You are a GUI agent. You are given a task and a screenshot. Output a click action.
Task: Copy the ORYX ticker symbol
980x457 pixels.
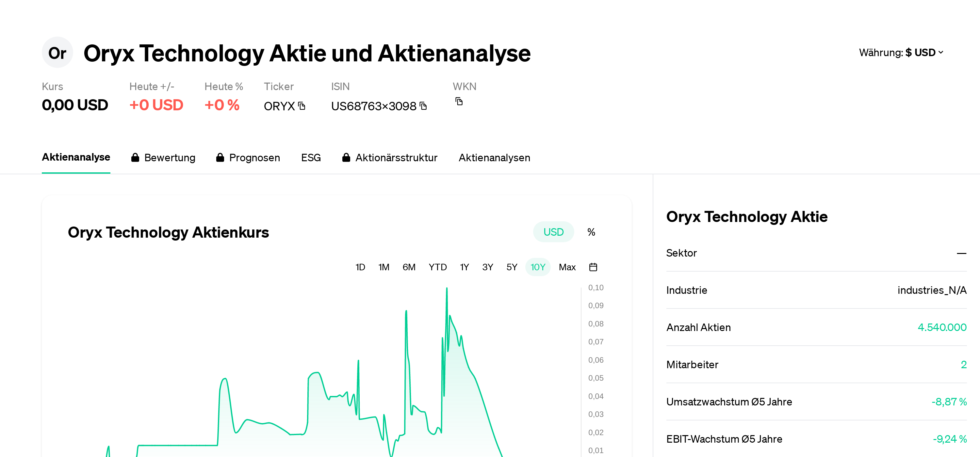[302, 106]
